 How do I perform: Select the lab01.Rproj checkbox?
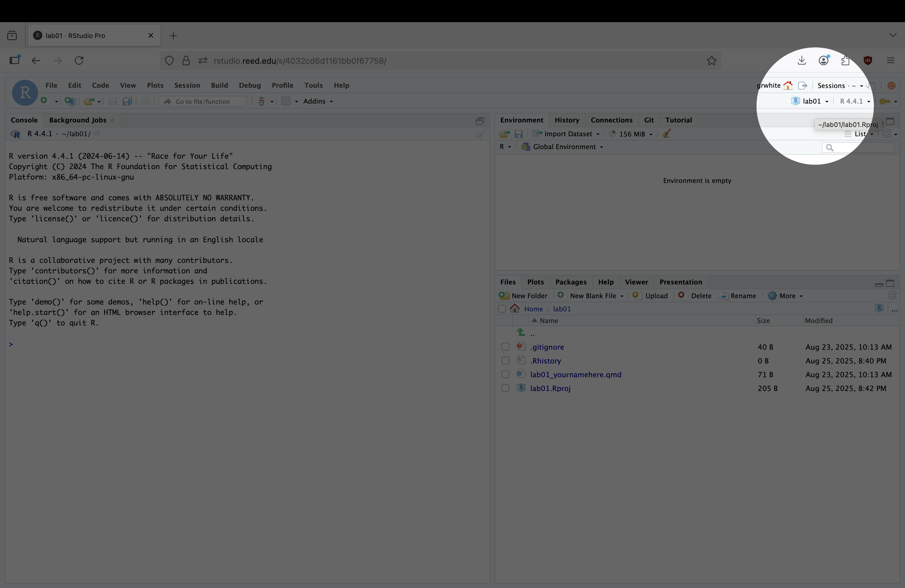(x=505, y=388)
